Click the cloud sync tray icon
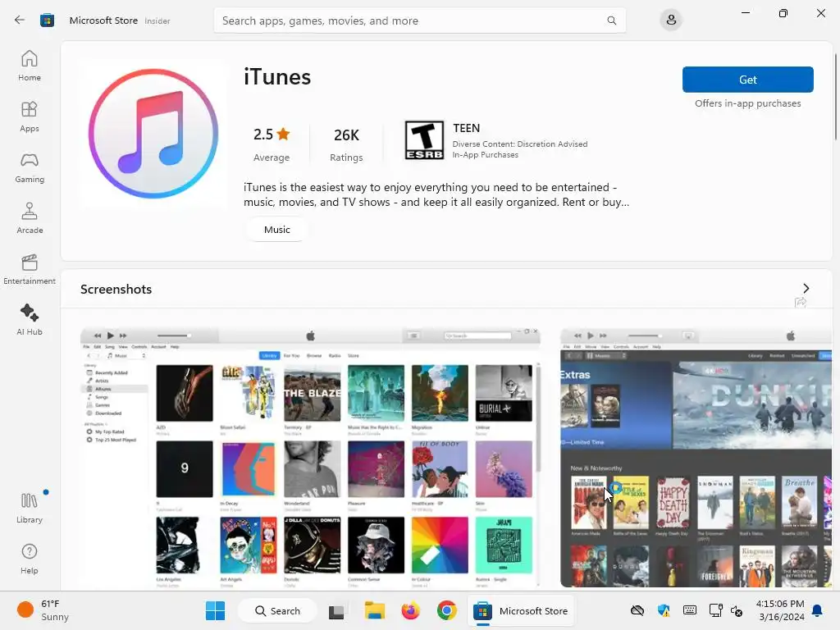This screenshot has height=630, width=840. coord(637,610)
